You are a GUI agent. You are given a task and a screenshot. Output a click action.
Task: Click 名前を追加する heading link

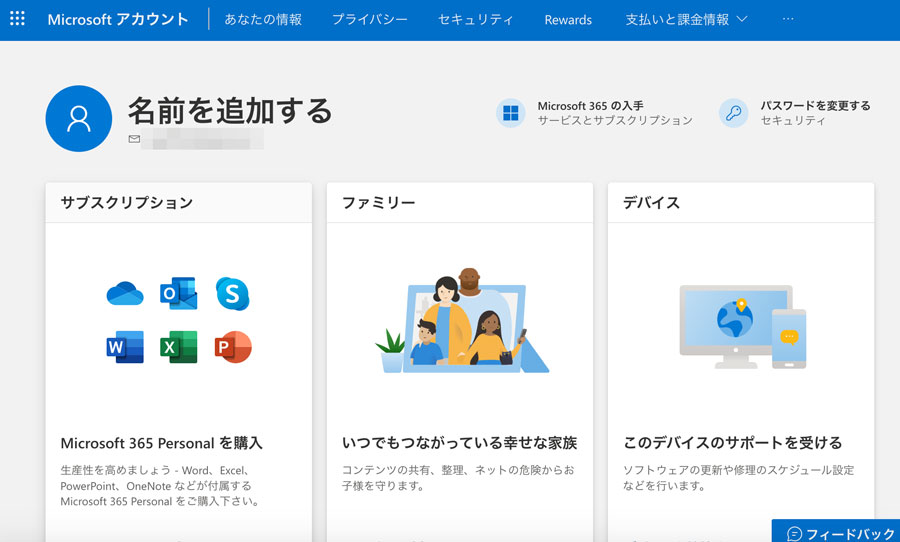230,110
